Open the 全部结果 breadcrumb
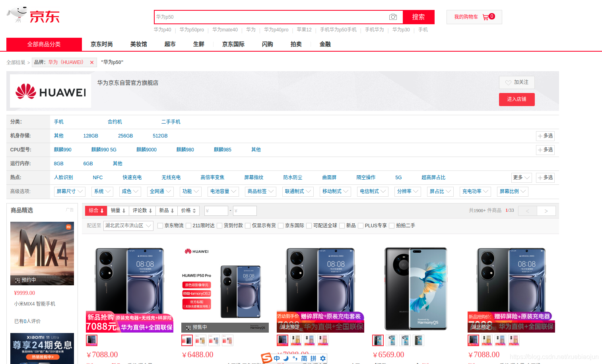Screen dimensions: 602x364 click(16, 62)
